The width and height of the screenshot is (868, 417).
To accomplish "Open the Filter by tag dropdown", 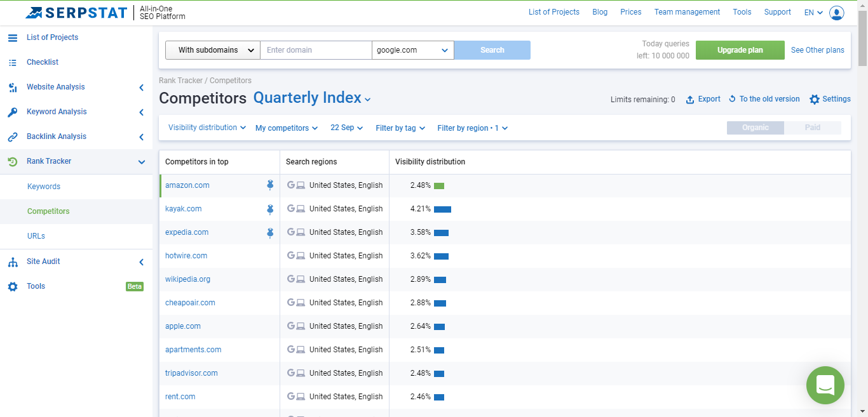I will coord(400,128).
